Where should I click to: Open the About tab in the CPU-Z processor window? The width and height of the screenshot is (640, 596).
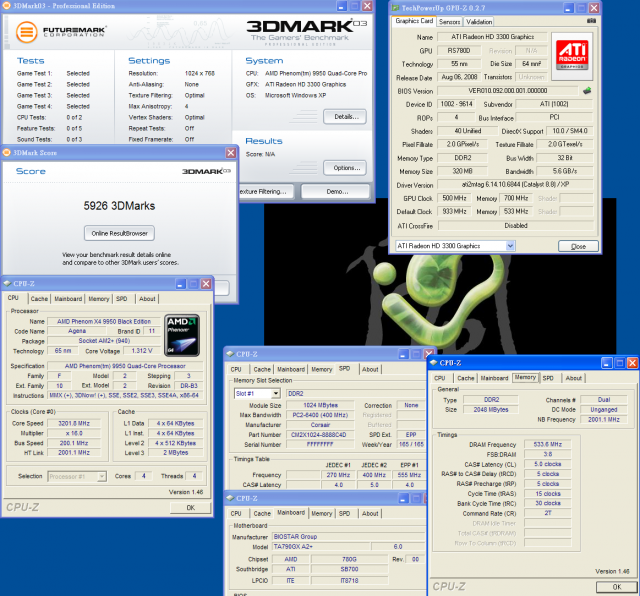click(x=147, y=299)
